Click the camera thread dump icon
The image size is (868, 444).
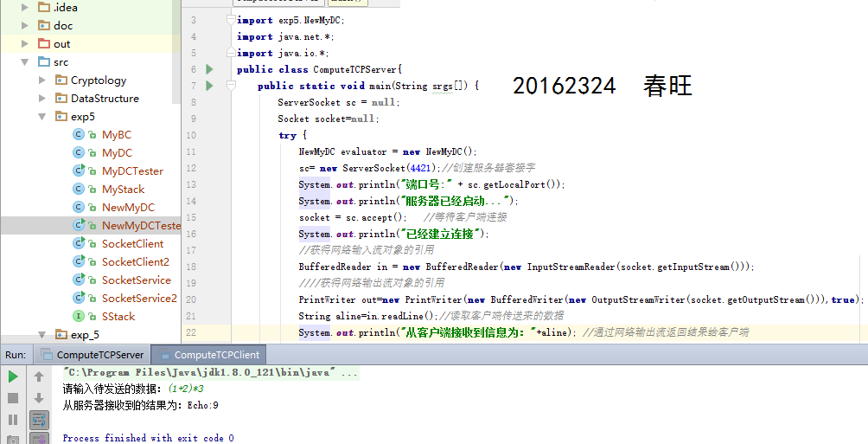(x=13, y=440)
